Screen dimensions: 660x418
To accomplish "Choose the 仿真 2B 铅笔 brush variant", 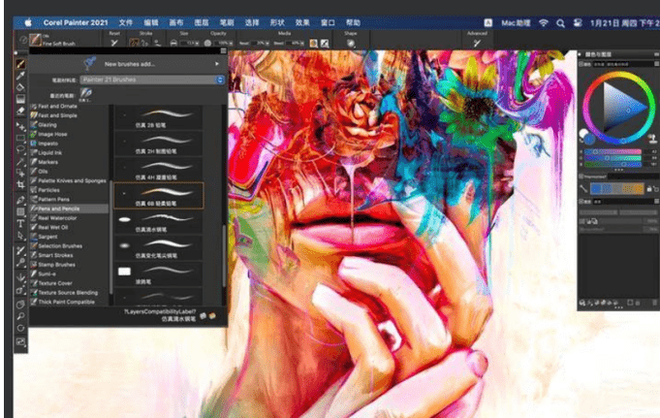I will coord(159,117).
